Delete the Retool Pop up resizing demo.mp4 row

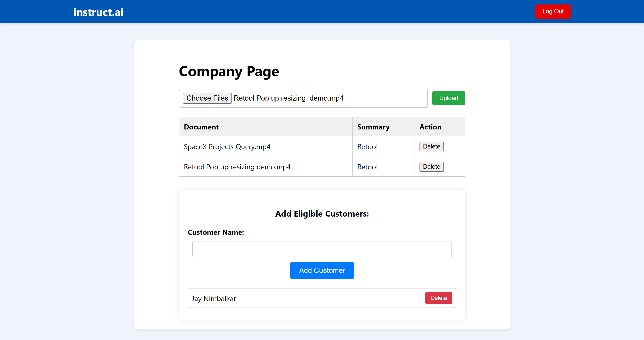[431, 166]
